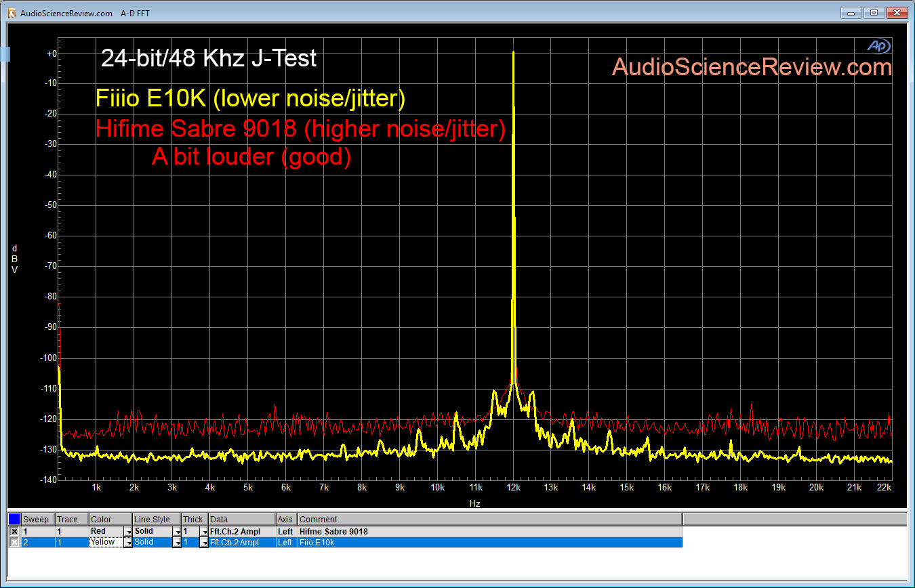Toggle visibility checkbox for Hifime Sabre 9018 trace

[14, 532]
